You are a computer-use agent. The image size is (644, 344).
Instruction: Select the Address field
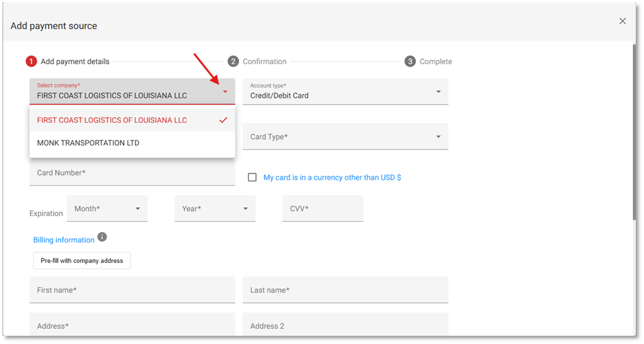point(132,325)
